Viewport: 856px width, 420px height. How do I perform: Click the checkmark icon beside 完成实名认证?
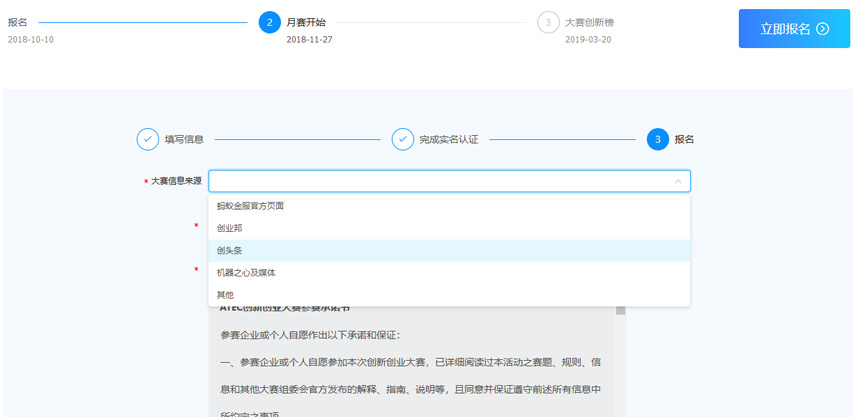click(402, 139)
